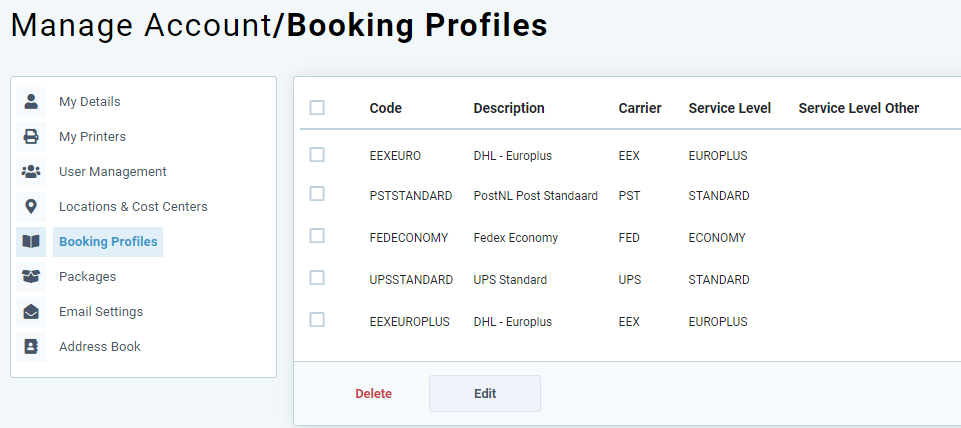Click the Email Settings envelope icon
Viewport: 961px width, 428px height.
(31, 311)
